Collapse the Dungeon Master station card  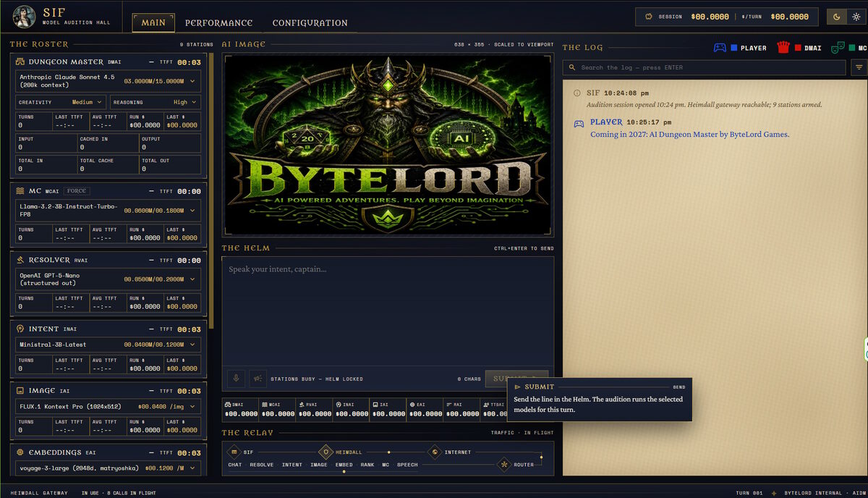151,62
